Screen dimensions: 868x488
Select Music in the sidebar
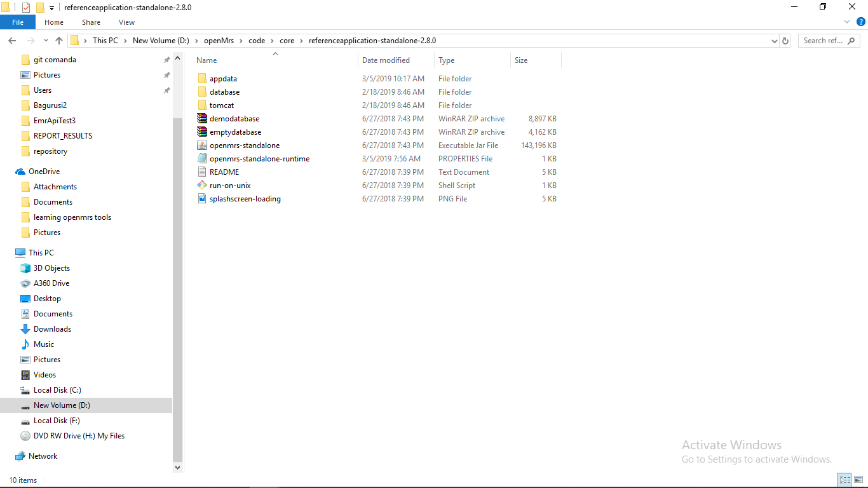click(x=44, y=344)
